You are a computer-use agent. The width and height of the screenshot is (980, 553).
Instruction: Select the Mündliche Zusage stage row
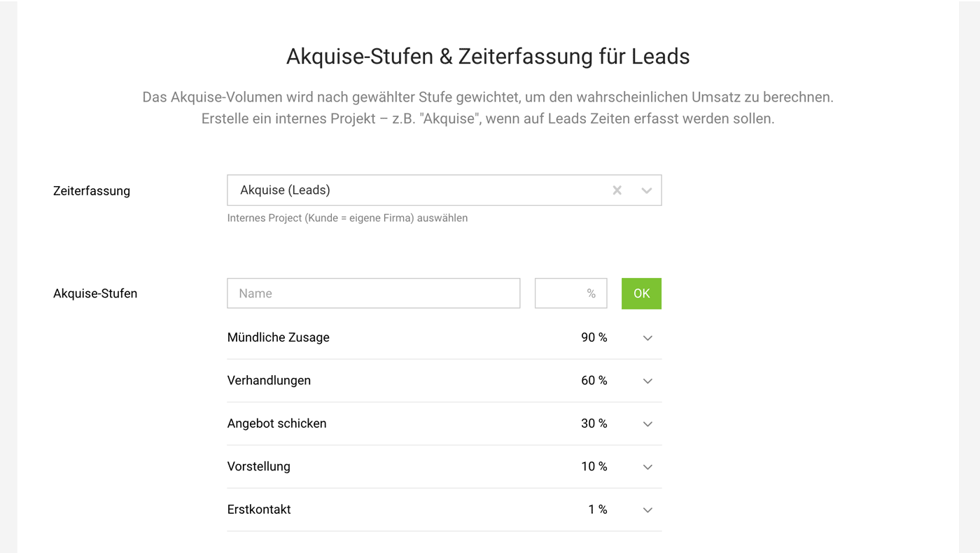click(x=278, y=337)
